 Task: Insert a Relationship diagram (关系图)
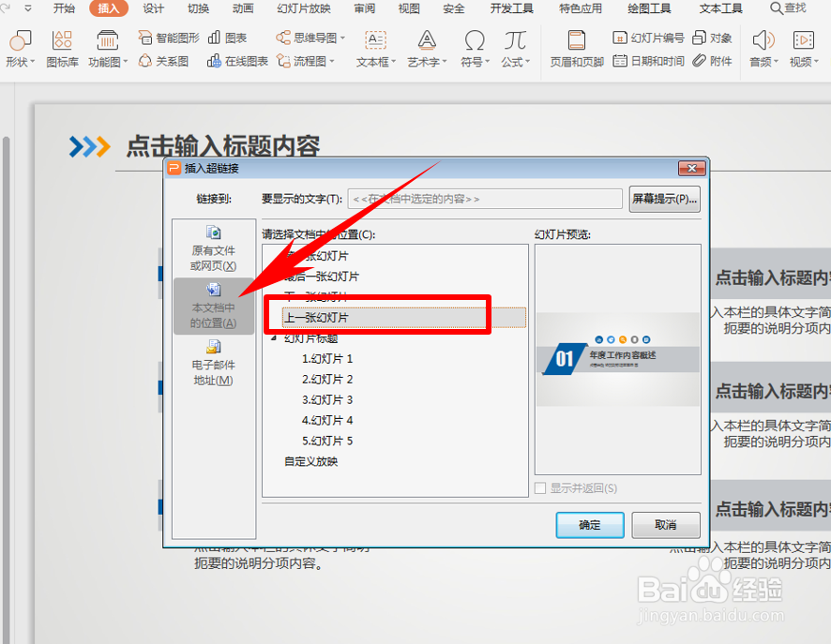[163, 61]
